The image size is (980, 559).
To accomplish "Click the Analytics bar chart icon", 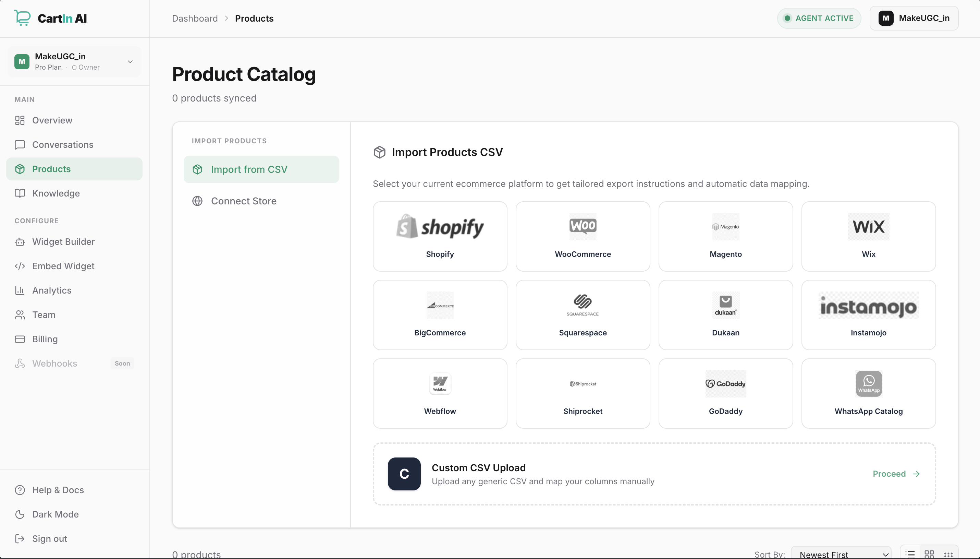I will 20,290.
